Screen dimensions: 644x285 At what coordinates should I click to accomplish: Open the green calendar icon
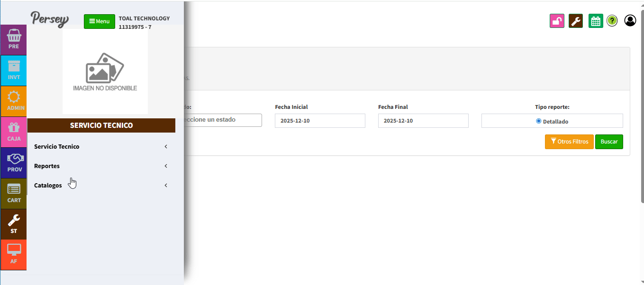pos(596,21)
